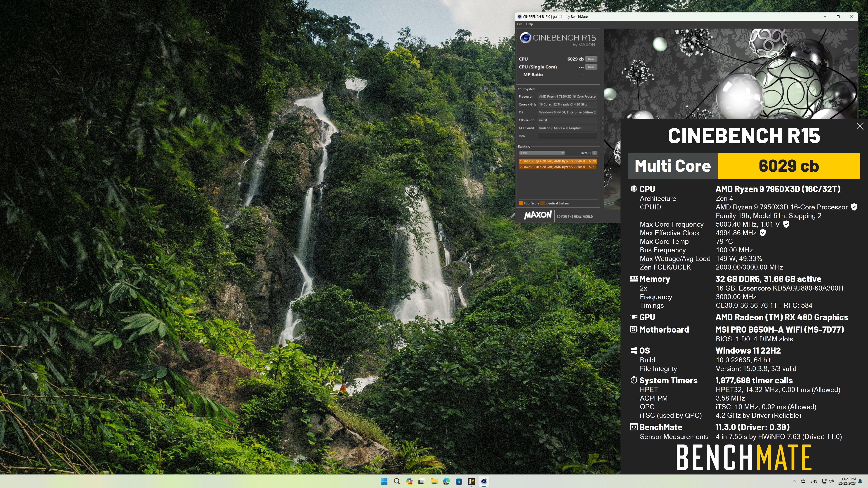This screenshot has width=868, height=488.
Task: Open Microsoft Store from taskbar
Action: pyautogui.click(x=459, y=481)
